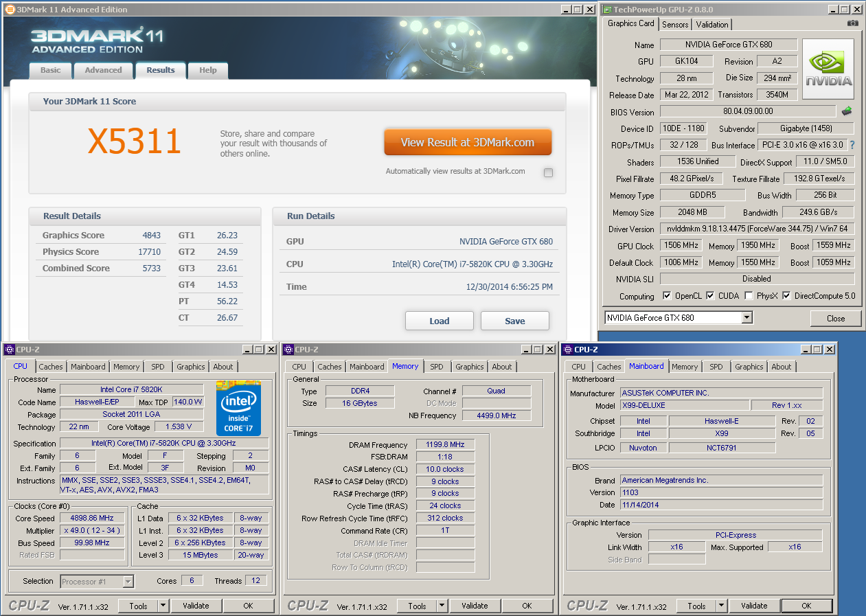Click the X5311 score text
The width and height of the screenshot is (866, 616).
pyautogui.click(x=134, y=141)
